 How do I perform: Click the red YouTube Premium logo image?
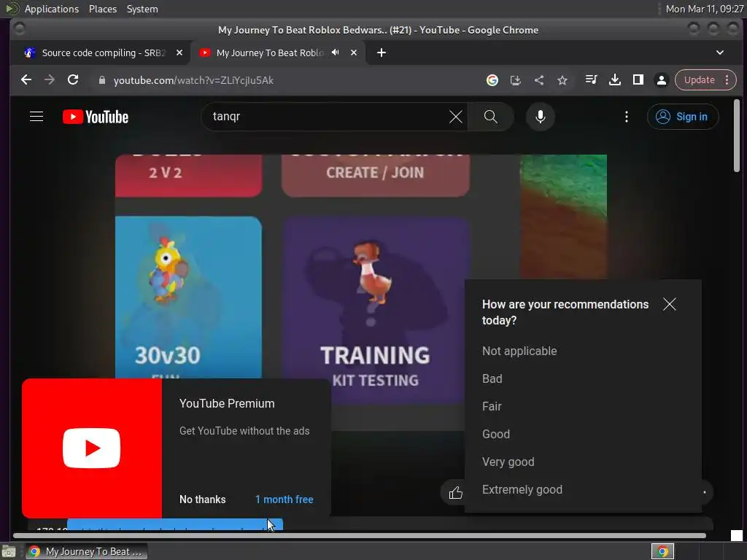[91, 448]
